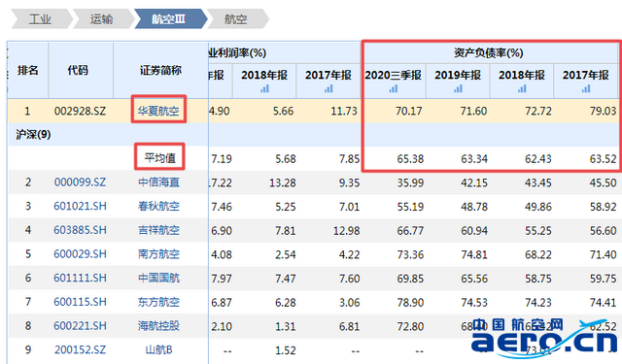Select 中国国航 debt ratio 69.85

click(x=410, y=279)
